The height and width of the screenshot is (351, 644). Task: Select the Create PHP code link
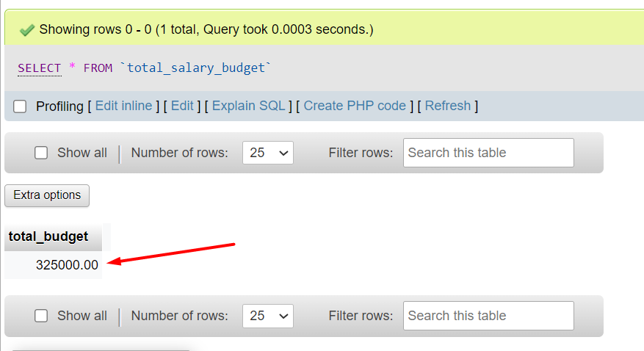[x=355, y=106]
